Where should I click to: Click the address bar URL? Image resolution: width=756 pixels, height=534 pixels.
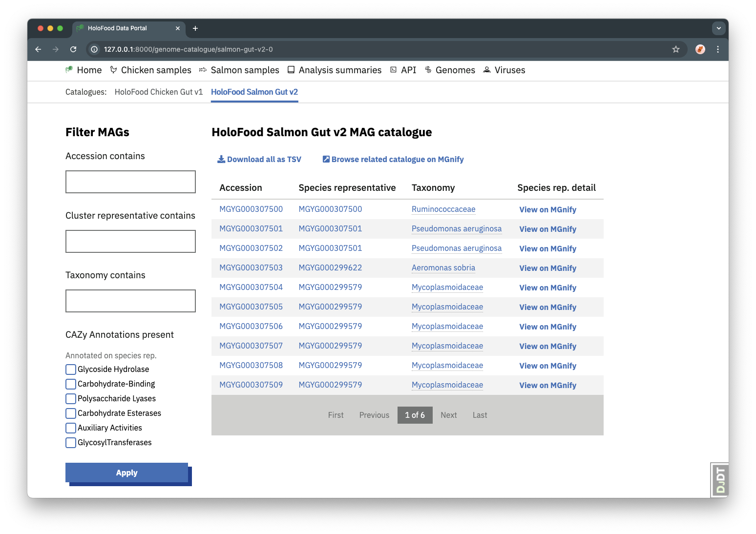coord(189,49)
